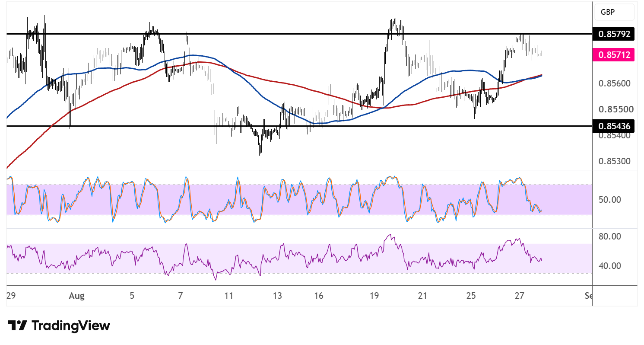Viewport: 644px width, 345px height.
Task: Click the 0.85600 price scale label
Action: tap(614, 83)
